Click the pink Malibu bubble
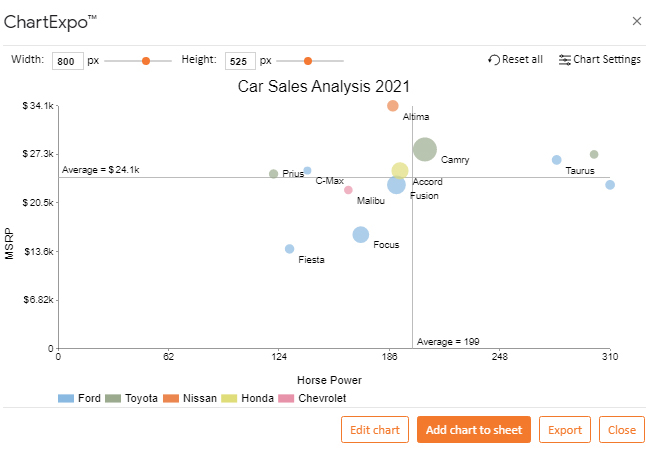The height and width of the screenshot is (455, 646). (x=348, y=190)
